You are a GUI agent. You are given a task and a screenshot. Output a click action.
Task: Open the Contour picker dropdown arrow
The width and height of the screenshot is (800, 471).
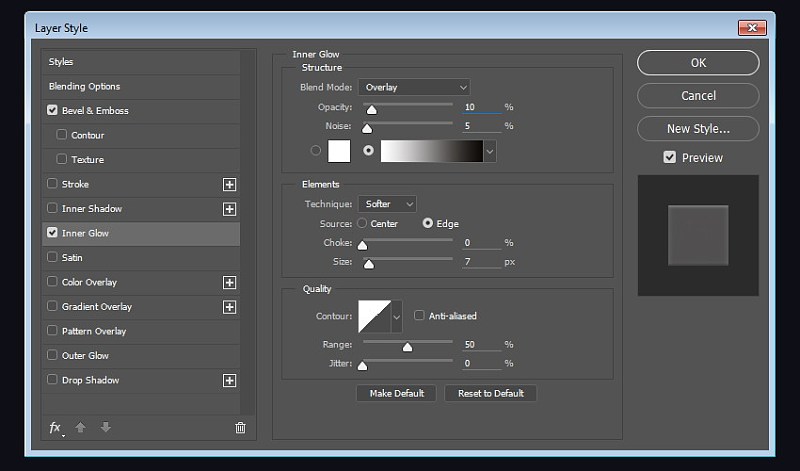pyautogui.click(x=397, y=316)
